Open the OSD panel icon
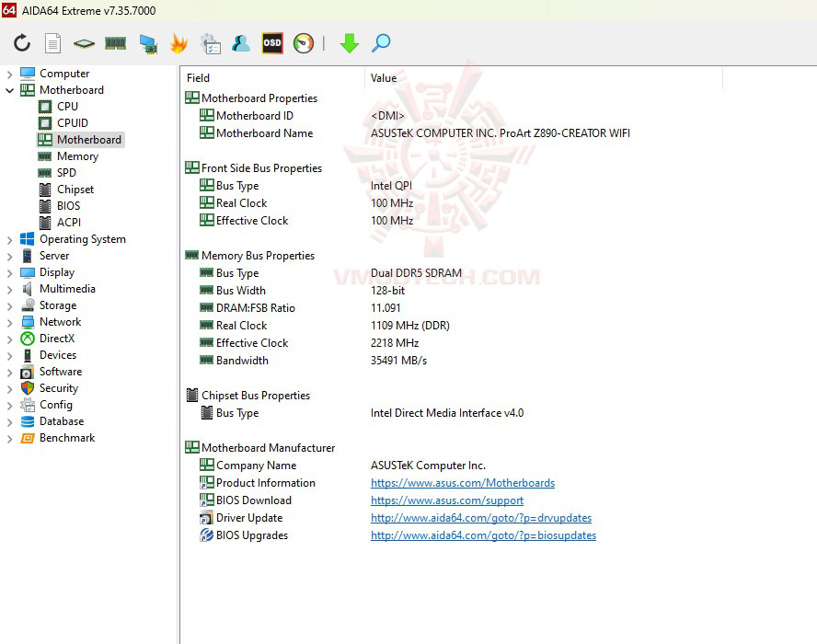Image resolution: width=817 pixels, height=644 pixels. coord(272,42)
